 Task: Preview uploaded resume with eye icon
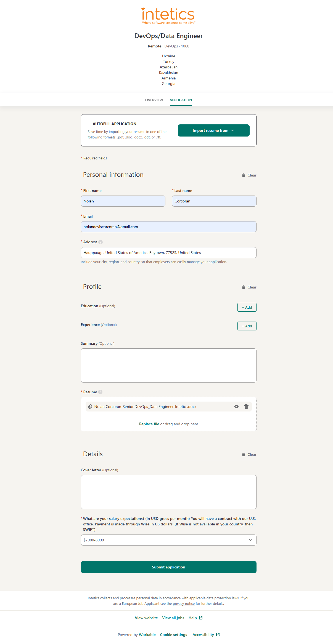point(236,407)
